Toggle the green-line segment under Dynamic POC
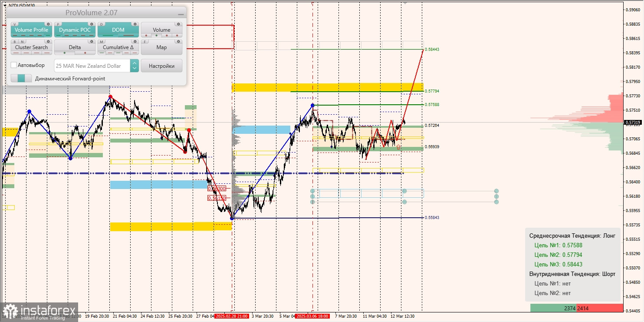Viewport: 644px width, 322px height. [58, 35]
